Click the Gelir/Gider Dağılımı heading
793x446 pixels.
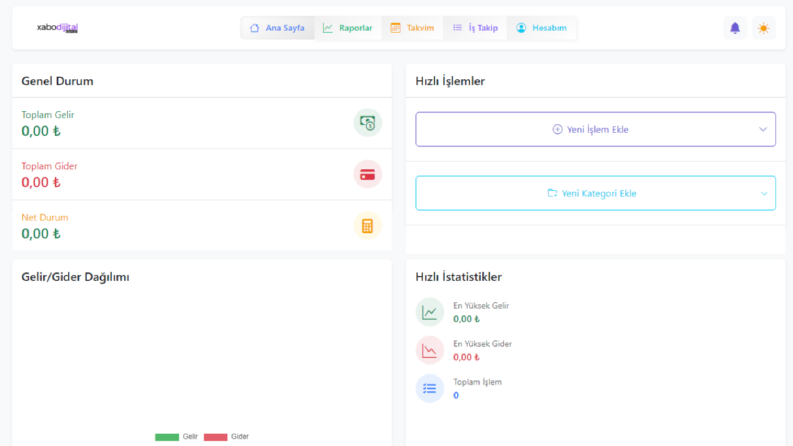pyautogui.click(x=75, y=277)
